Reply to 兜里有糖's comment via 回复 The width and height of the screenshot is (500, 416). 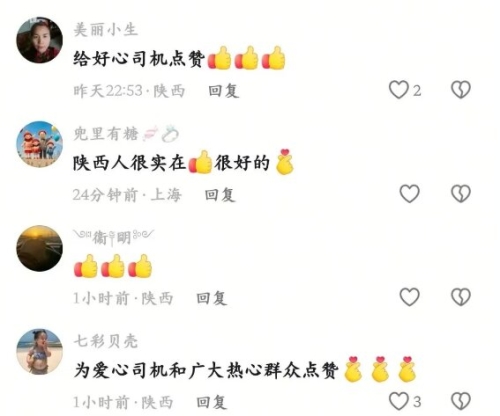220,195
